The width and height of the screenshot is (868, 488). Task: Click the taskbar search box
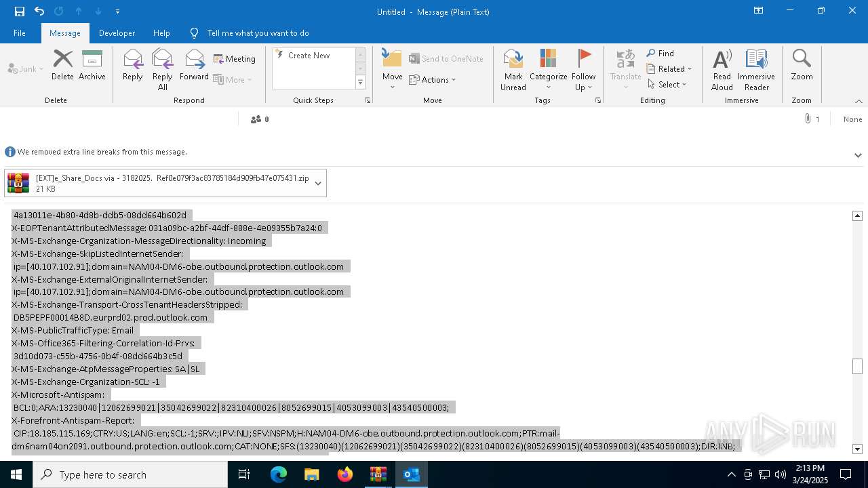[x=130, y=474]
